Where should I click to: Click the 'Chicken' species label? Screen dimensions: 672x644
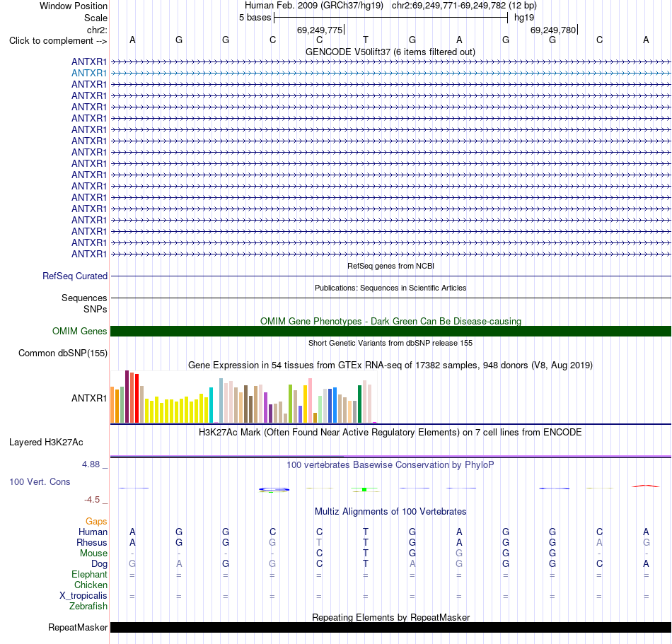(x=91, y=585)
